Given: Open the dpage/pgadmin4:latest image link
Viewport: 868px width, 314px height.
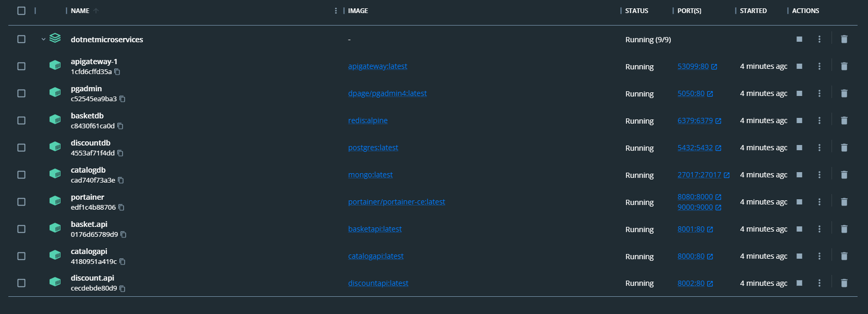Looking at the screenshot, I should click(387, 93).
